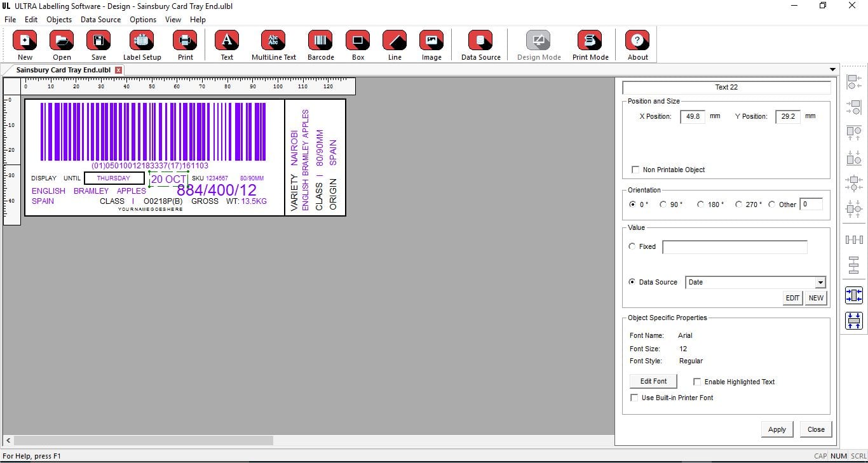Click the align horizontal centers icon

point(854,183)
